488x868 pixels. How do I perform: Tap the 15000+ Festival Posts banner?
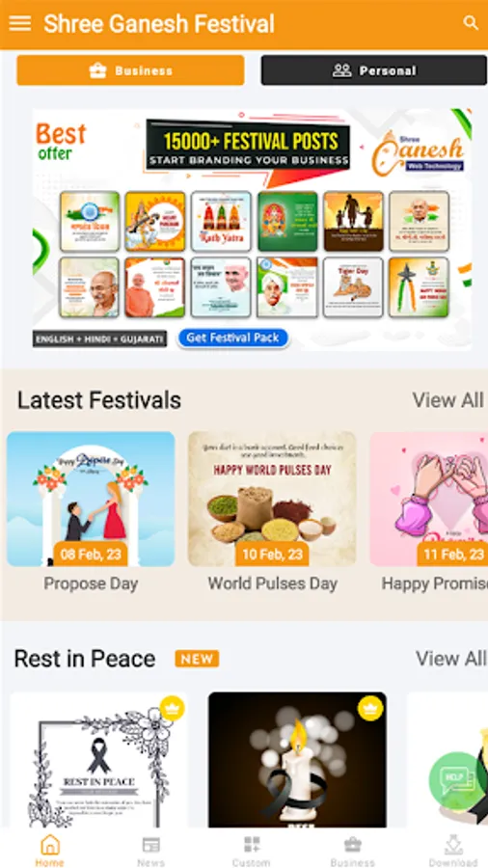tap(252, 230)
